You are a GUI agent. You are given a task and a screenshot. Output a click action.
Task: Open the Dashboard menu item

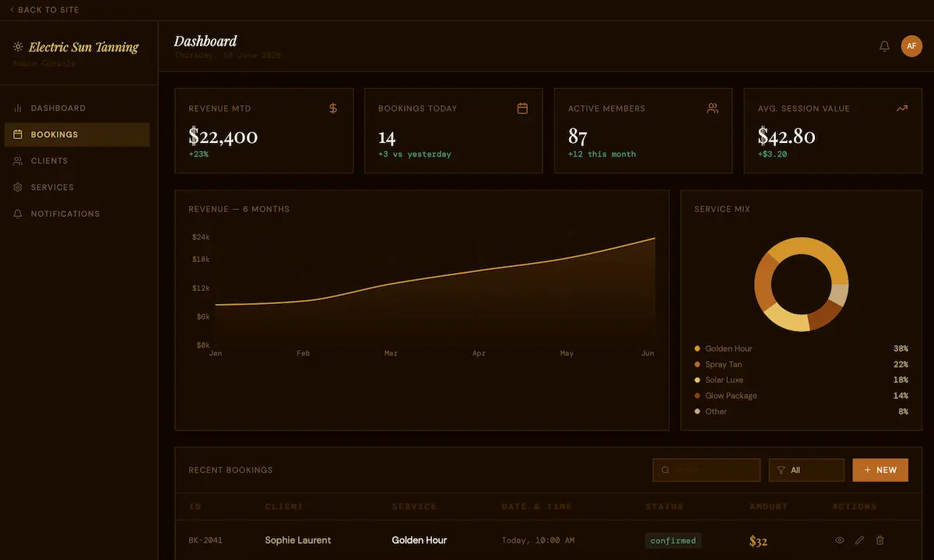click(x=77, y=108)
